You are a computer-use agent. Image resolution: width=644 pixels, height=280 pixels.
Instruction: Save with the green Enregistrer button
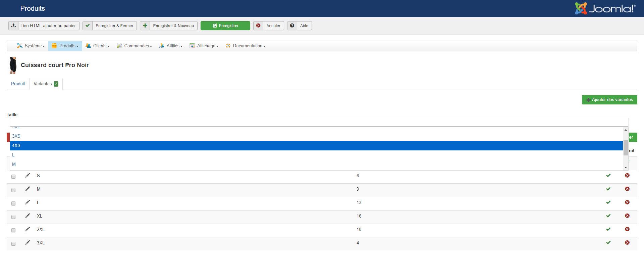pos(225,26)
